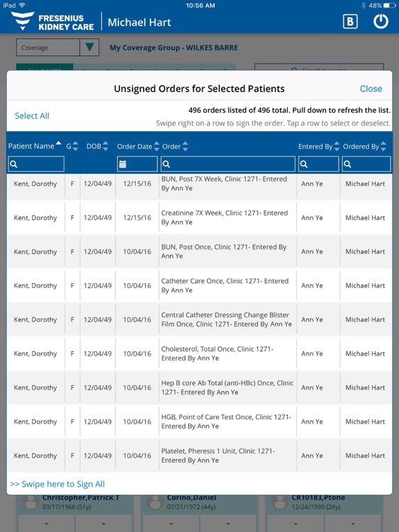Focus the Order search filter field
The width and height of the screenshot is (399, 532).
(227, 165)
